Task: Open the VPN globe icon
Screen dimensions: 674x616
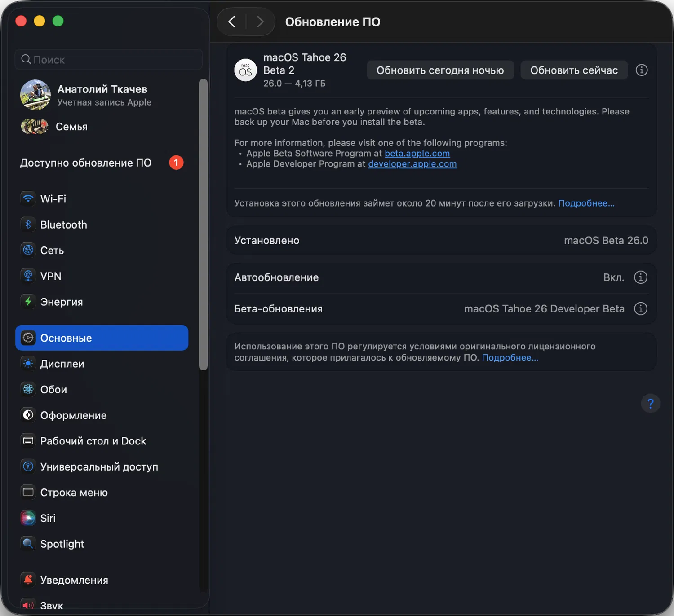Action: tap(28, 276)
